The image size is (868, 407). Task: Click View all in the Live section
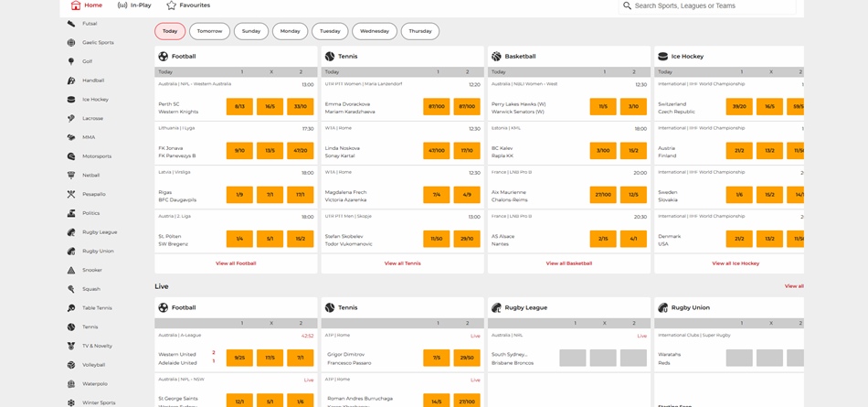pyautogui.click(x=793, y=286)
